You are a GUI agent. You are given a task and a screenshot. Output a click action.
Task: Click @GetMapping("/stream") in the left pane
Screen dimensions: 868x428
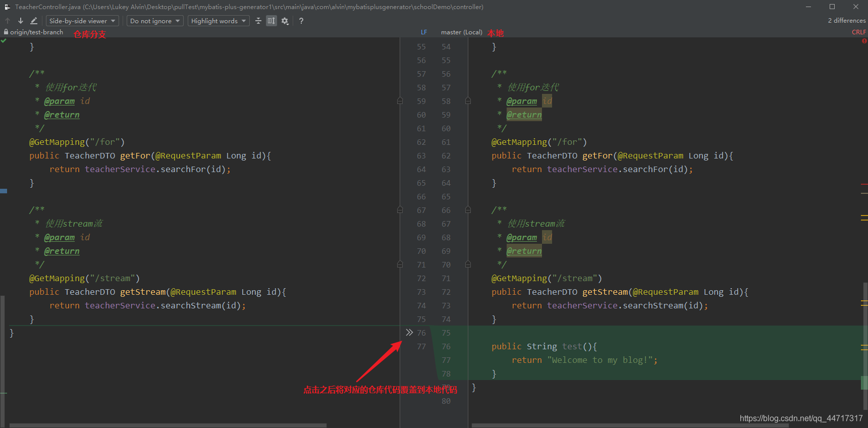(84, 278)
